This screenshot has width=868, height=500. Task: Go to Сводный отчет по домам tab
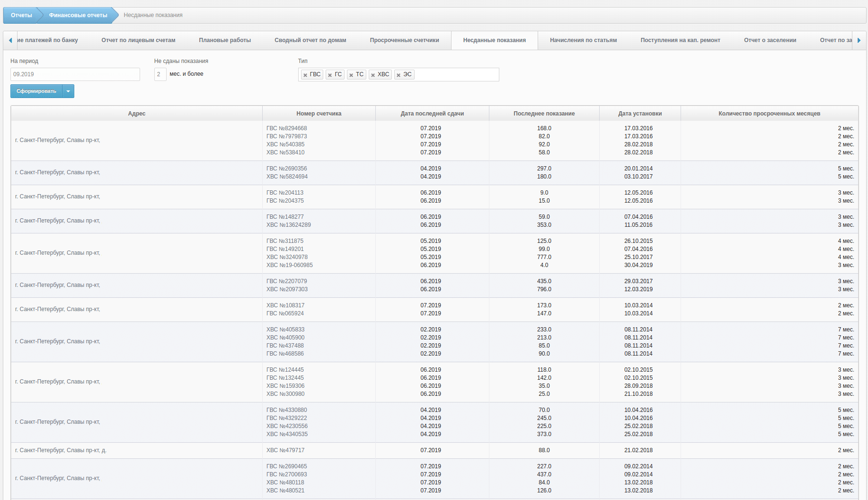click(x=310, y=40)
